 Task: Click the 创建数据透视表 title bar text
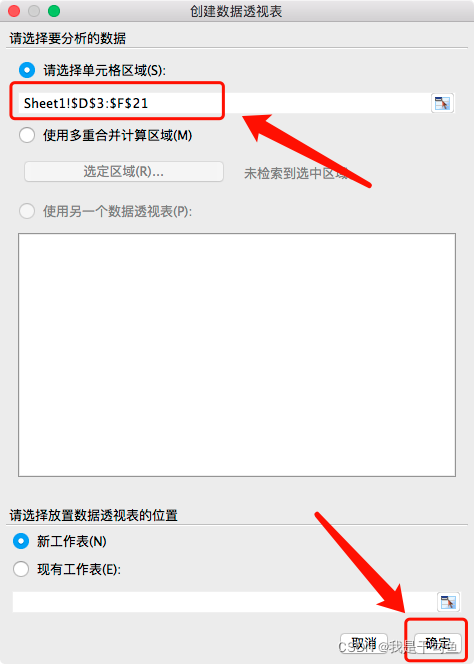236,11
